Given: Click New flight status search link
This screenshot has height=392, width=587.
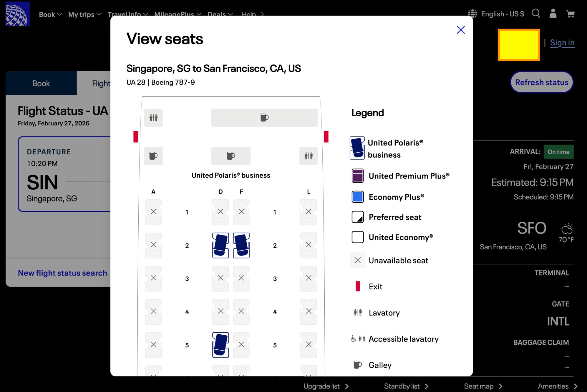Looking at the screenshot, I should (x=62, y=273).
